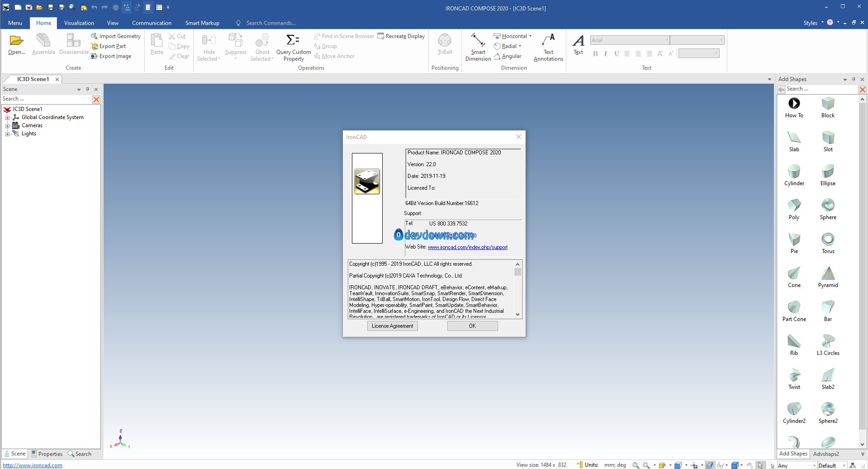Clear the Add Shapes search

tap(863, 90)
